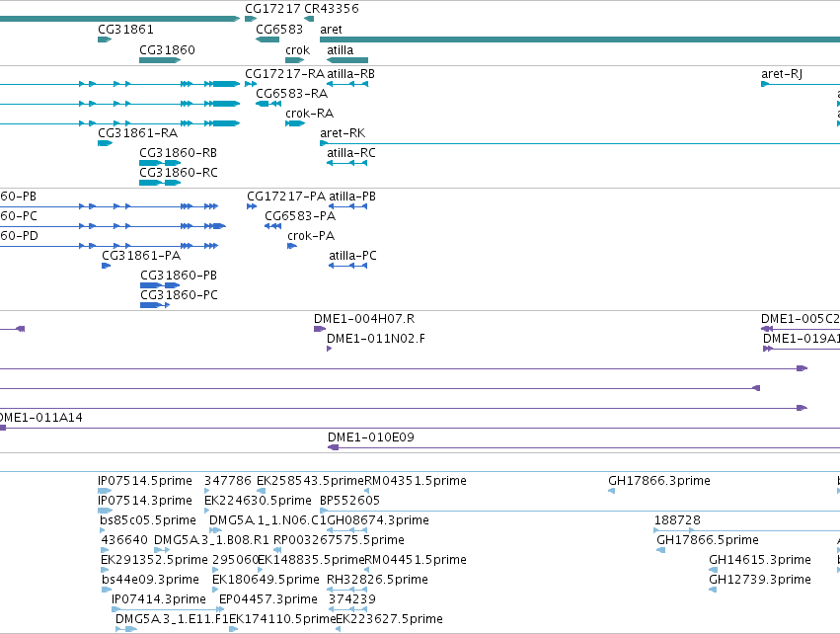Select the aret-RJ transcript

pyautogui.click(x=801, y=84)
